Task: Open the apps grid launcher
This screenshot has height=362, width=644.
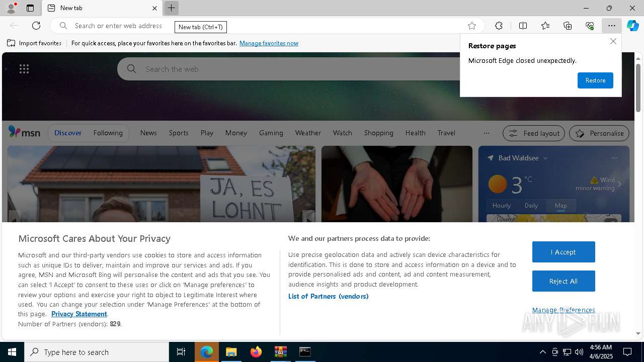Action: pyautogui.click(x=24, y=69)
